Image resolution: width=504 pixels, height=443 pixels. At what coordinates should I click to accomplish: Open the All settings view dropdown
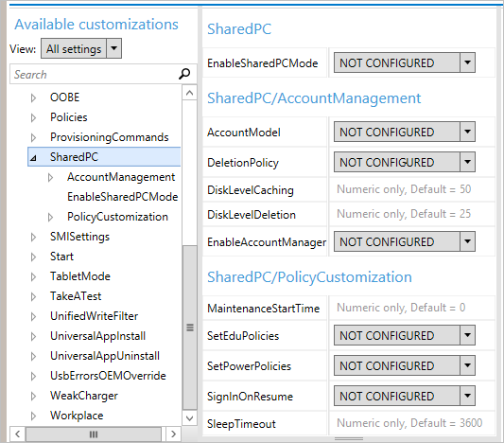[81, 48]
